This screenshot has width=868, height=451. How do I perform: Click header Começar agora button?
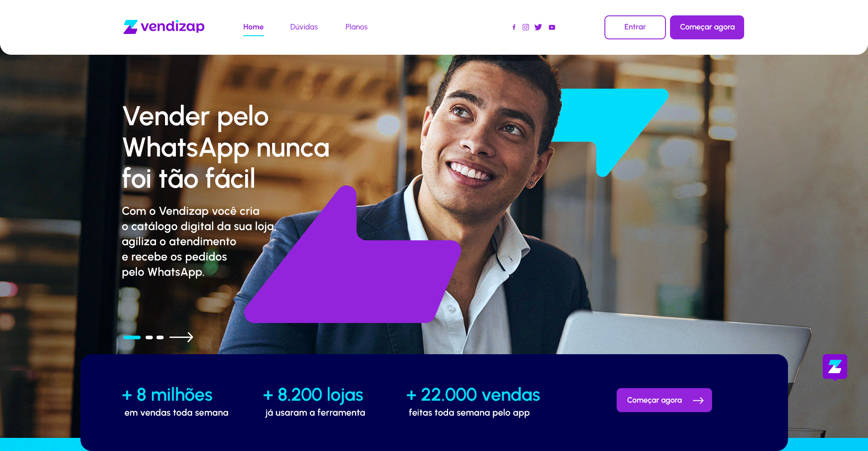click(x=707, y=27)
